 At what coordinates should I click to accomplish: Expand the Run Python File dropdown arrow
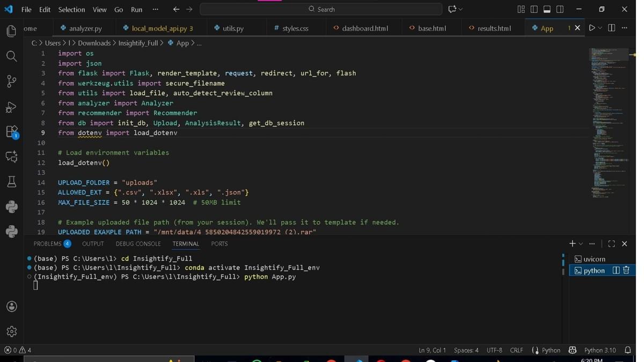click(x=600, y=28)
